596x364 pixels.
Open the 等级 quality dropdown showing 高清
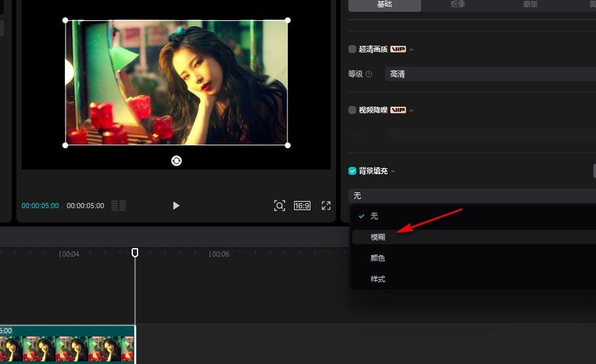point(491,74)
